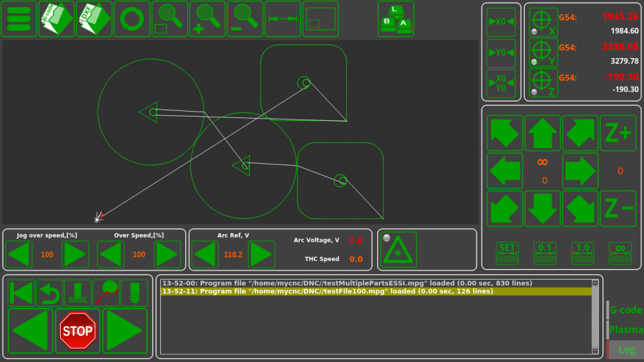Select highlighted log entry testFile100.mpg

(376, 291)
